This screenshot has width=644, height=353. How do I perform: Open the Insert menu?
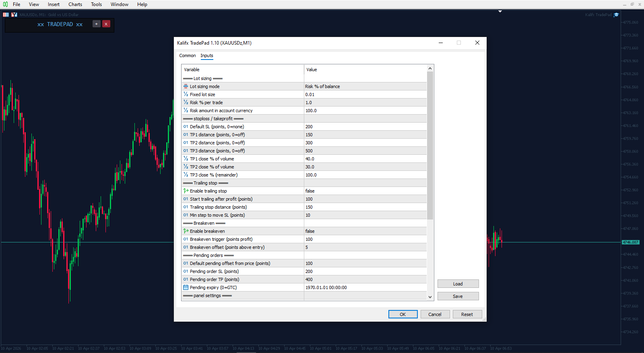(54, 4)
